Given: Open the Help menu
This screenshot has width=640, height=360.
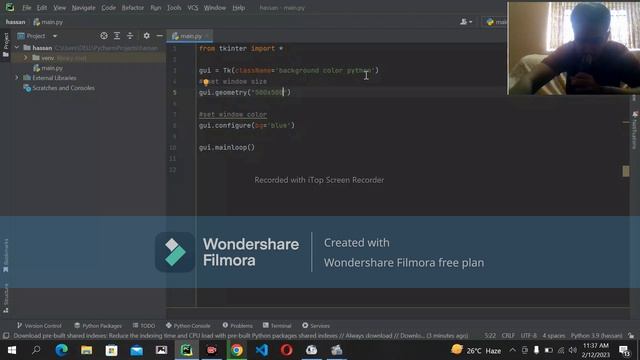Looking at the screenshot, I should click(238, 8).
